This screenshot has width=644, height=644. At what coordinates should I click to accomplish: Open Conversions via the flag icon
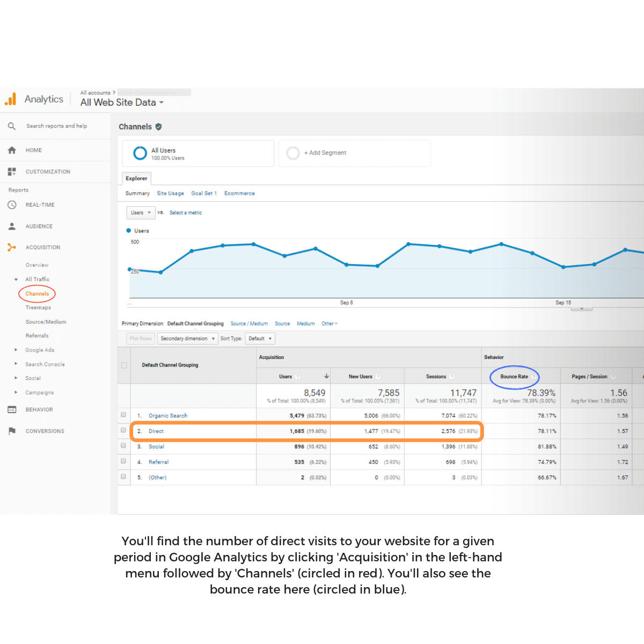pos(12,431)
